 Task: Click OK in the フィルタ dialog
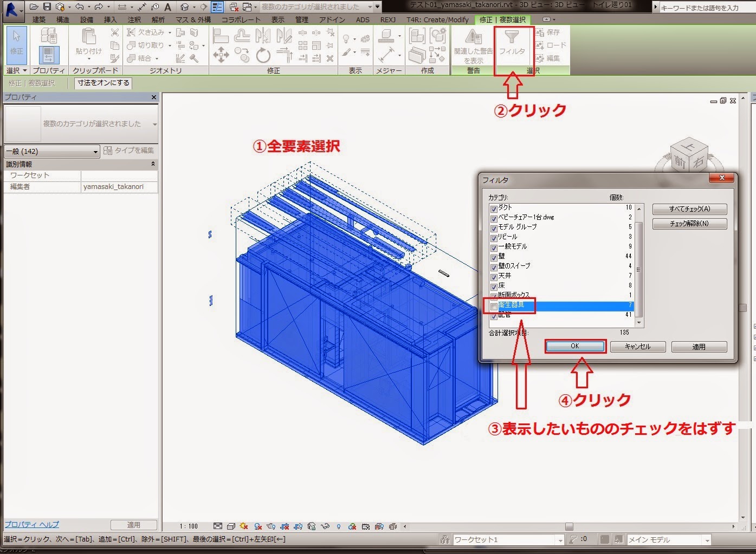point(575,347)
